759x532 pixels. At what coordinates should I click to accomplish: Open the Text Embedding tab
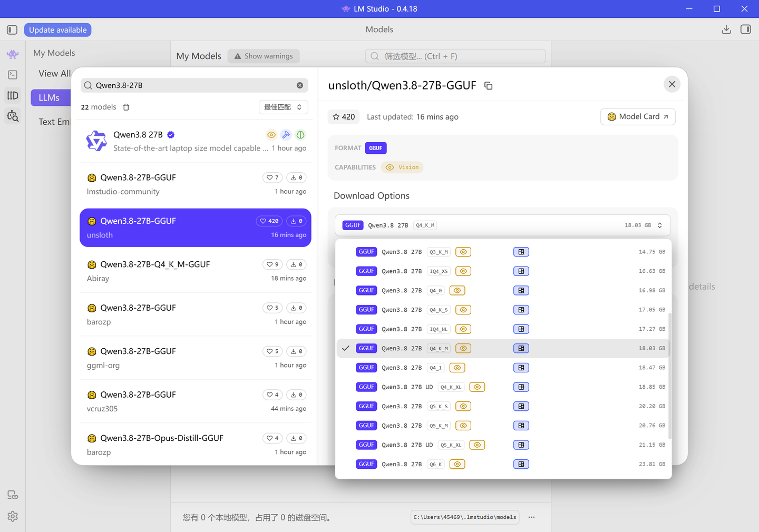click(54, 122)
